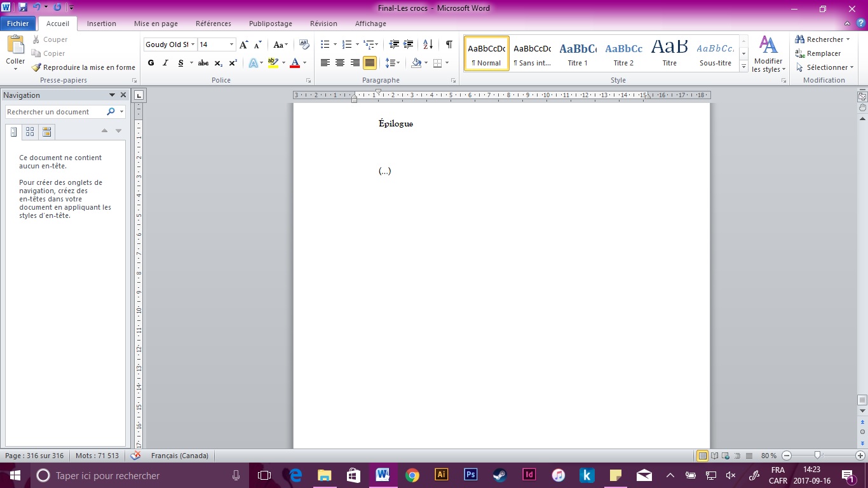The height and width of the screenshot is (488, 868).
Task: Apply yellow text highlight color
Action: (x=273, y=63)
